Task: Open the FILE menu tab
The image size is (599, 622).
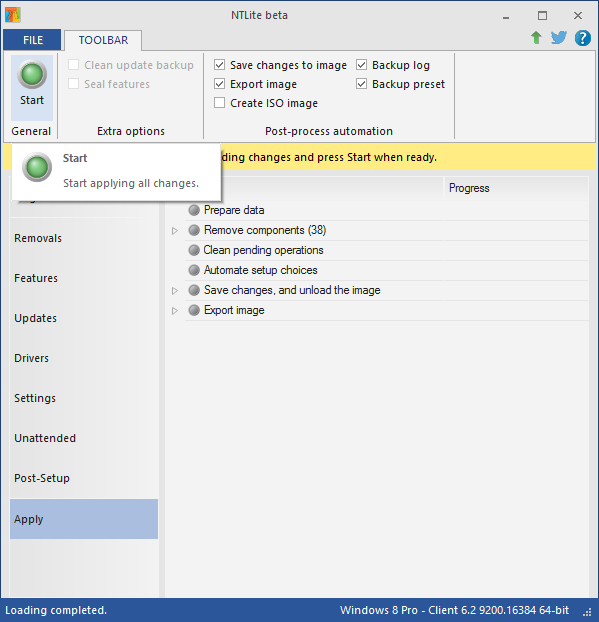Action: point(32,40)
